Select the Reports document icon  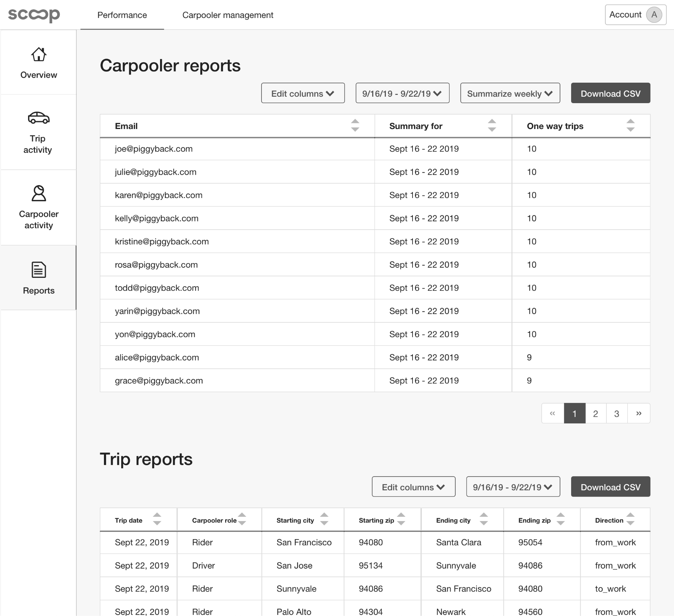38,269
